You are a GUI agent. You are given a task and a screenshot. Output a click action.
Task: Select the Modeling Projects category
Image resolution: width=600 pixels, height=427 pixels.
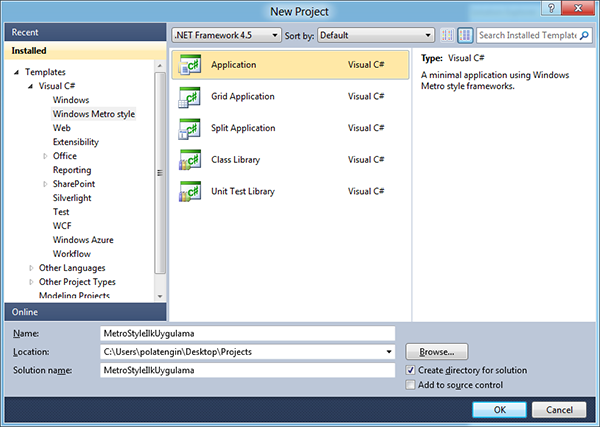tap(74, 295)
